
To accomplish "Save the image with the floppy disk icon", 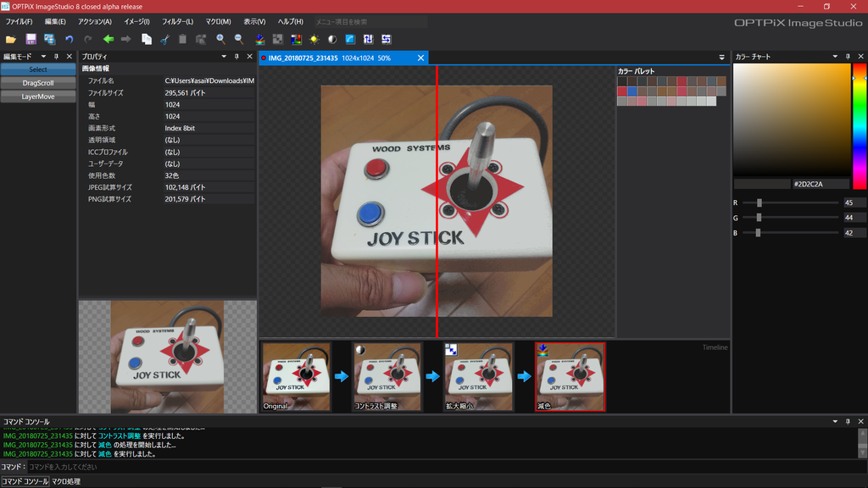I will 31,39.
